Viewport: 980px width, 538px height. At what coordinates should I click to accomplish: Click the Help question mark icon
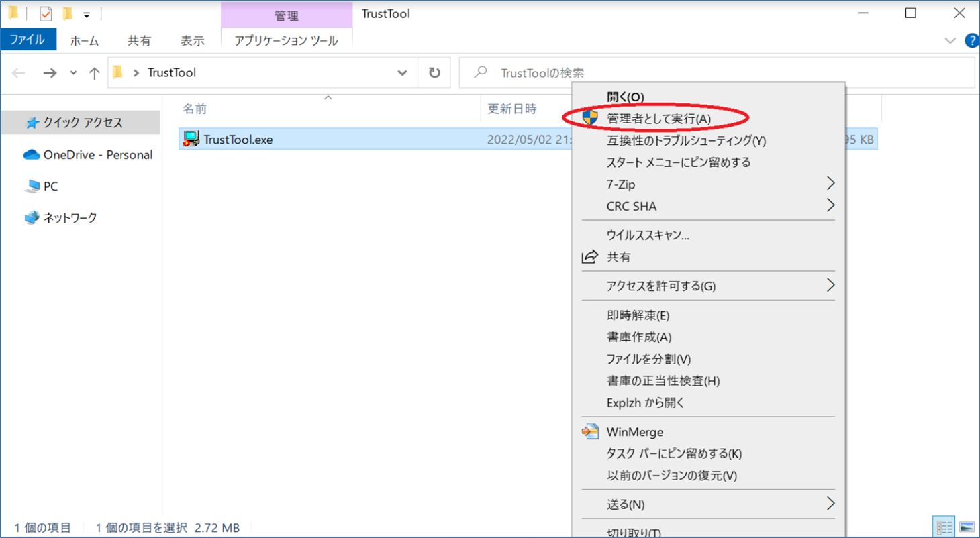pos(972,40)
